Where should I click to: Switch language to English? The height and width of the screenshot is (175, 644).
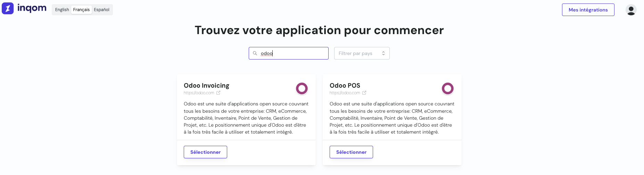(x=62, y=10)
